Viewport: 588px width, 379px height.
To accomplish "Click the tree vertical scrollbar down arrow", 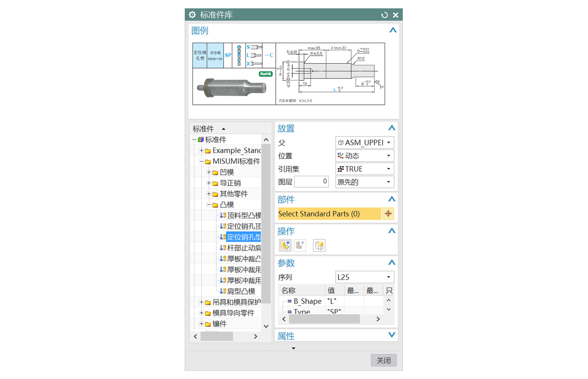I will coord(266,326).
